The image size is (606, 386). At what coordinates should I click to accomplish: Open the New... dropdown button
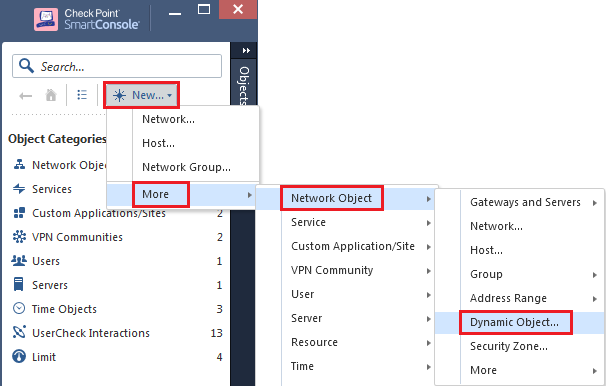tap(141, 95)
